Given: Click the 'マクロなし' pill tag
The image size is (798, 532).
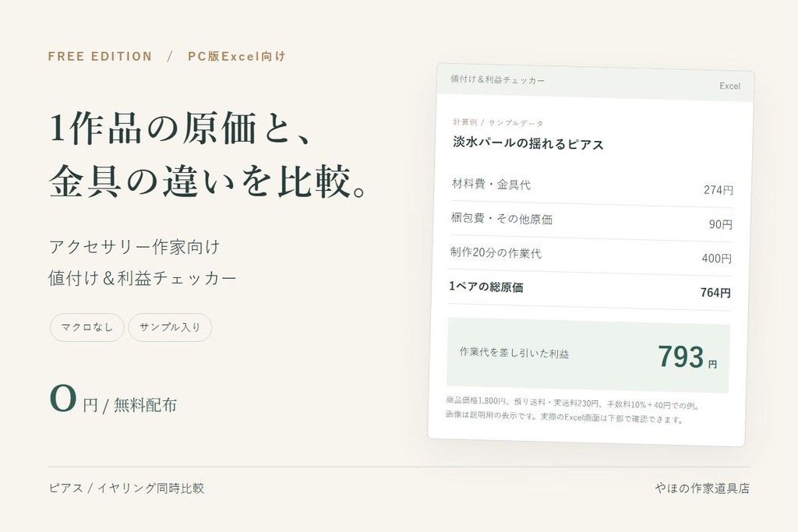Looking at the screenshot, I should pyautogui.click(x=87, y=327).
